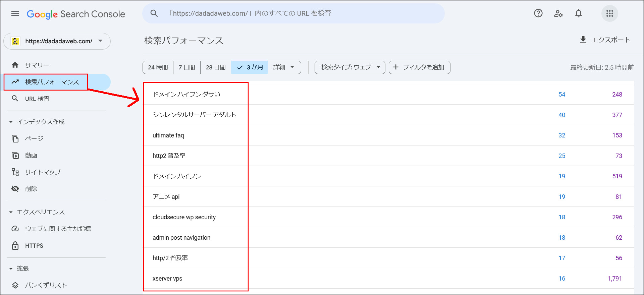The width and height of the screenshot is (644, 295).
Task: Open the 詳細 date range dropdown
Action: pyautogui.click(x=284, y=67)
